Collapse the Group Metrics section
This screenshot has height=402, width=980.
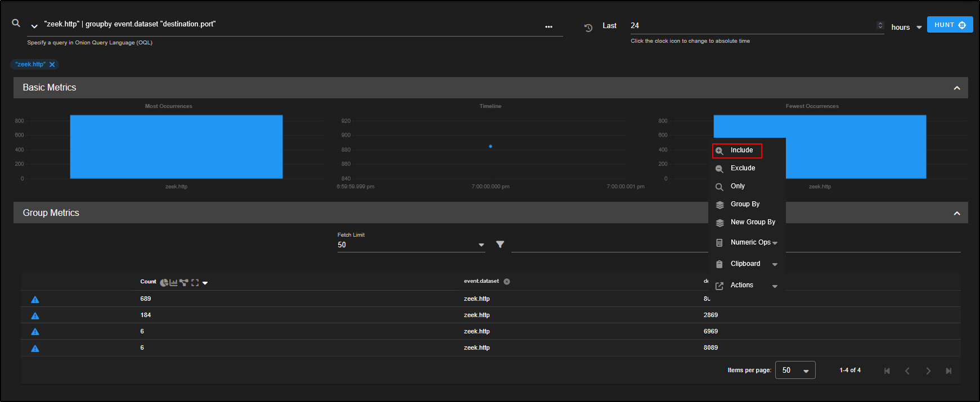(956, 214)
